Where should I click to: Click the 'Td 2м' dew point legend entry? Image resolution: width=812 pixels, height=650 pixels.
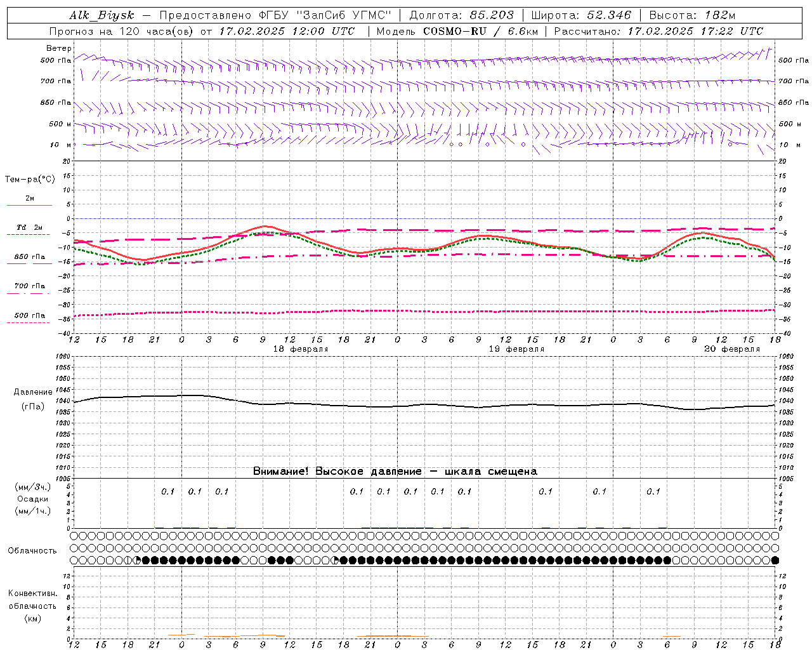click(x=29, y=227)
